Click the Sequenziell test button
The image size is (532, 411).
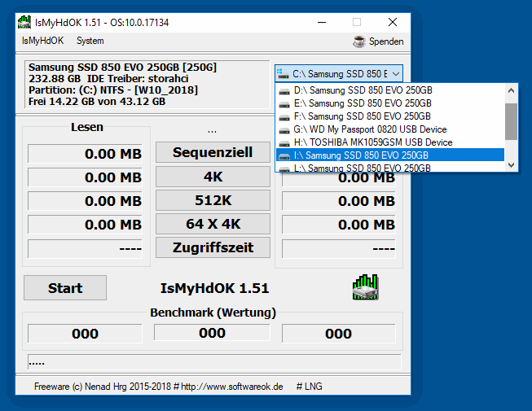(x=213, y=152)
